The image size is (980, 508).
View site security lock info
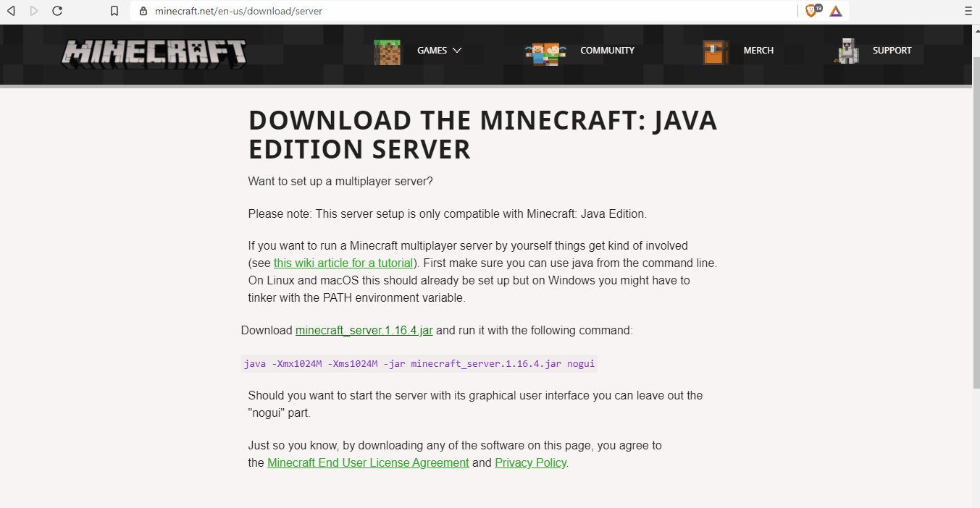pyautogui.click(x=143, y=11)
